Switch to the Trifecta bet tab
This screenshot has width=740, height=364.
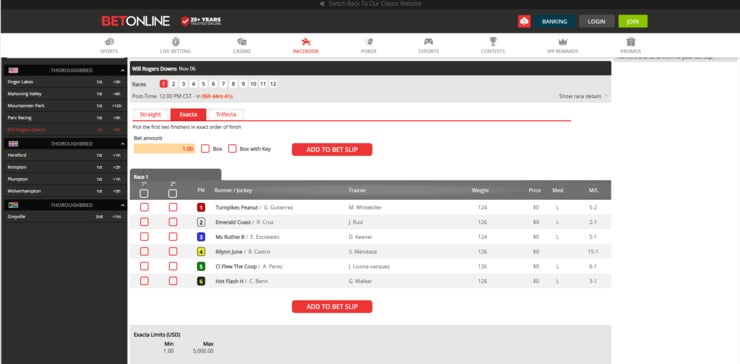[x=226, y=115]
